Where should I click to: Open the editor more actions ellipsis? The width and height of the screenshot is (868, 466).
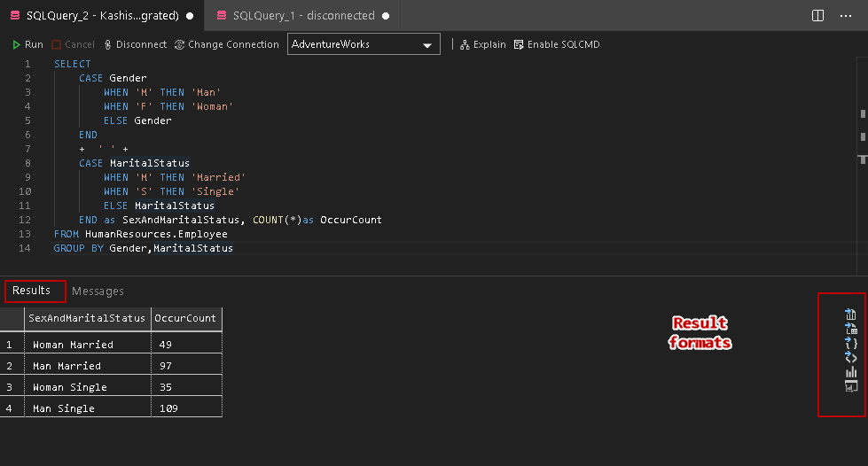point(847,16)
